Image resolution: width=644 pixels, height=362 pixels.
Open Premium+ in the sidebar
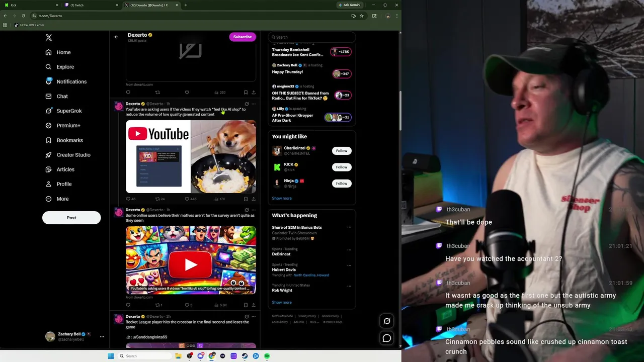coord(63,125)
